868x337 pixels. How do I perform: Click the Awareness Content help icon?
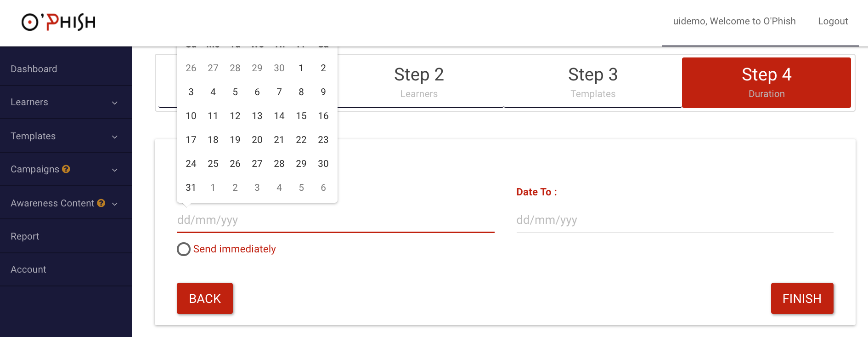pyautogui.click(x=101, y=203)
